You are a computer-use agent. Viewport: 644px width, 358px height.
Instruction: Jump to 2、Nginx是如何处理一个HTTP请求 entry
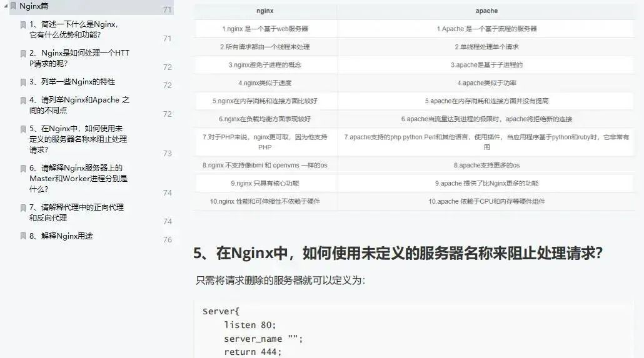click(x=79, y=58)
